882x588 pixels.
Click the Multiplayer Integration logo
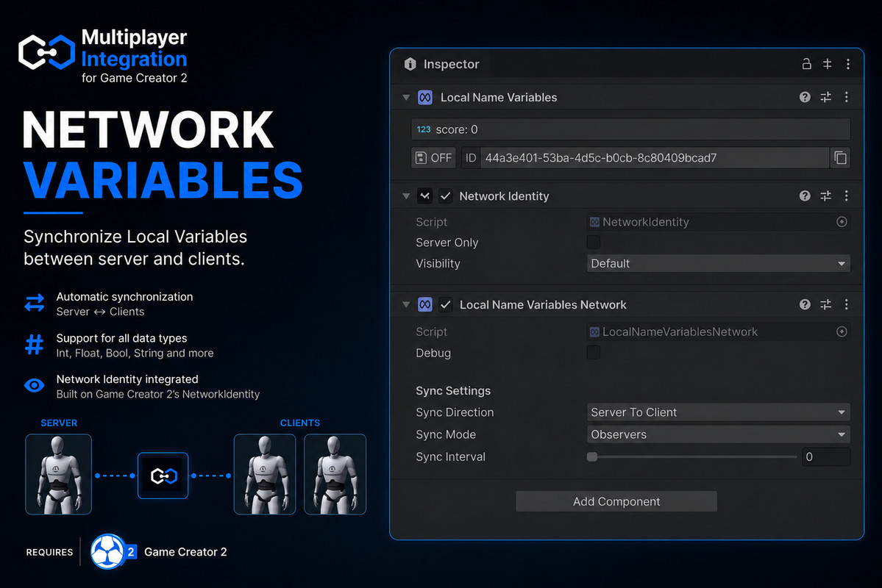pos(46,52)
